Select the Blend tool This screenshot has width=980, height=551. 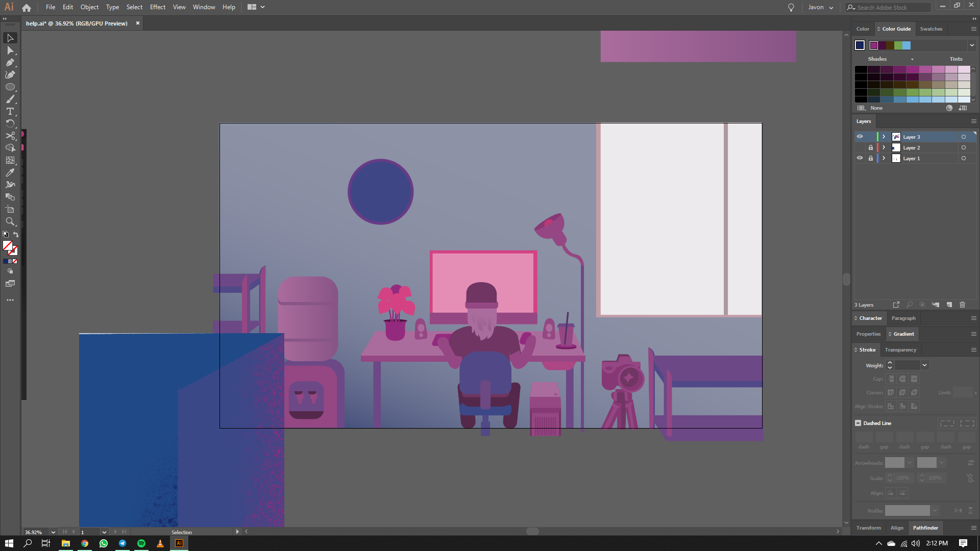click(10, 197)
